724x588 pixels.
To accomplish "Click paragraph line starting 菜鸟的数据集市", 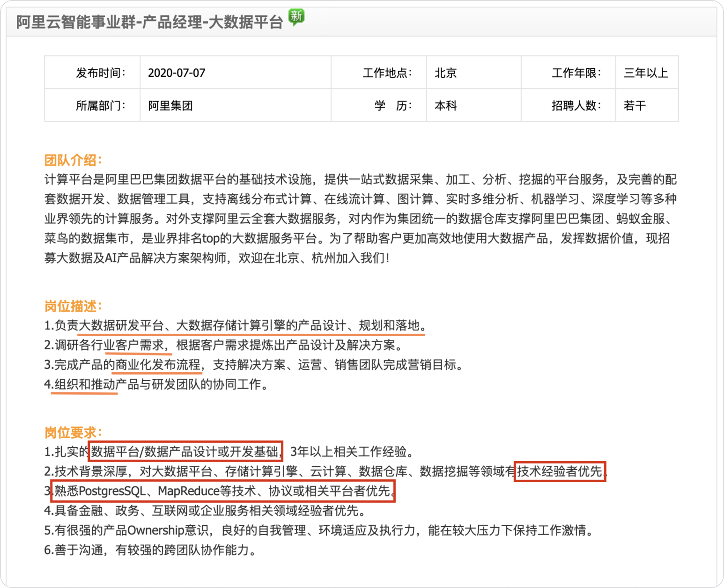I will pyautogui.click(x=357, y=238).
